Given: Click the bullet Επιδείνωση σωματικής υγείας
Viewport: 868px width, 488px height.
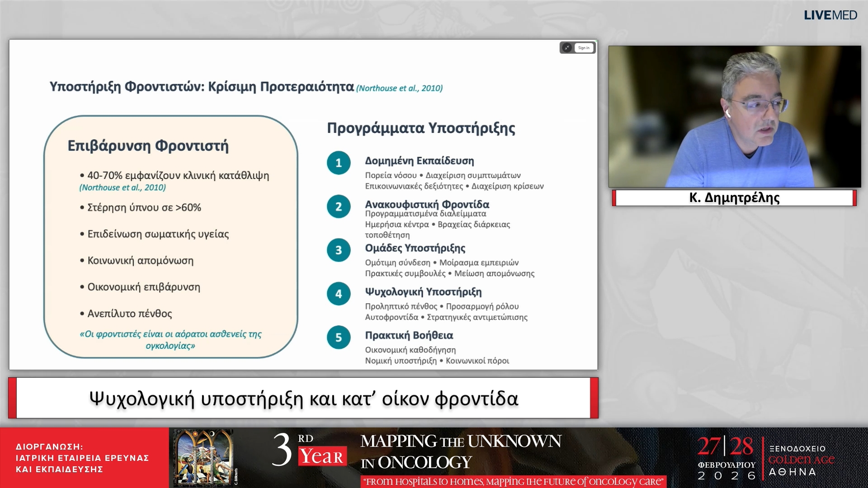Looking at the screenshot, I should click(154, 234).
